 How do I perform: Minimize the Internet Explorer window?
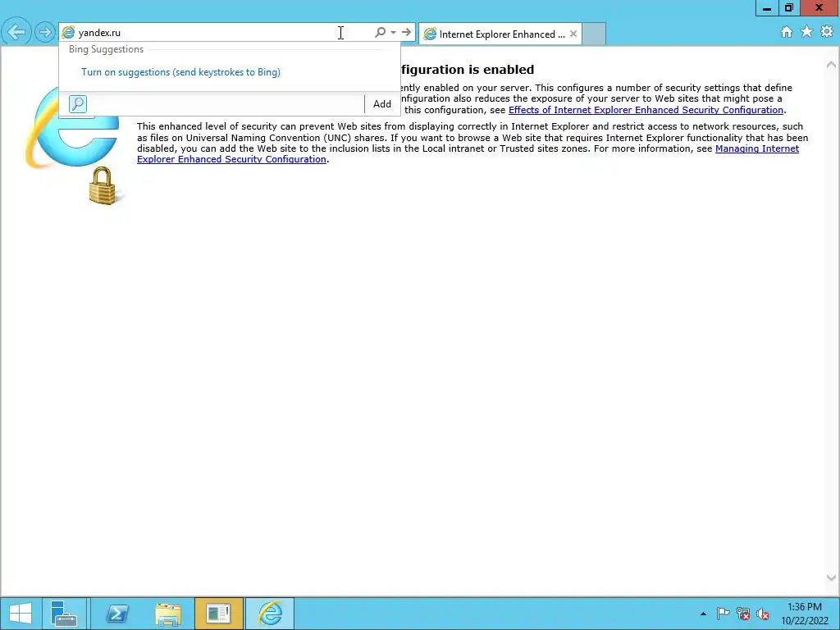coord(767,8)
